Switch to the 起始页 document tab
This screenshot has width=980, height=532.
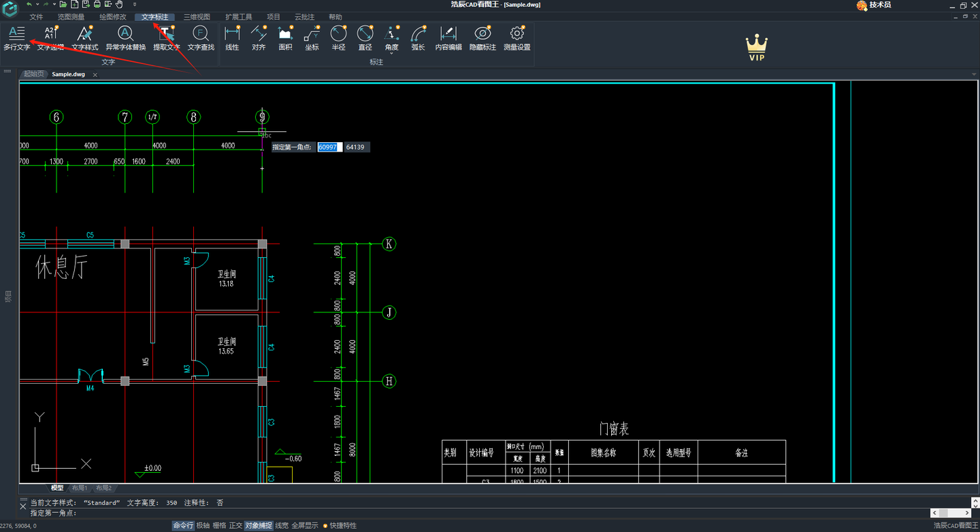coord(33,74)
